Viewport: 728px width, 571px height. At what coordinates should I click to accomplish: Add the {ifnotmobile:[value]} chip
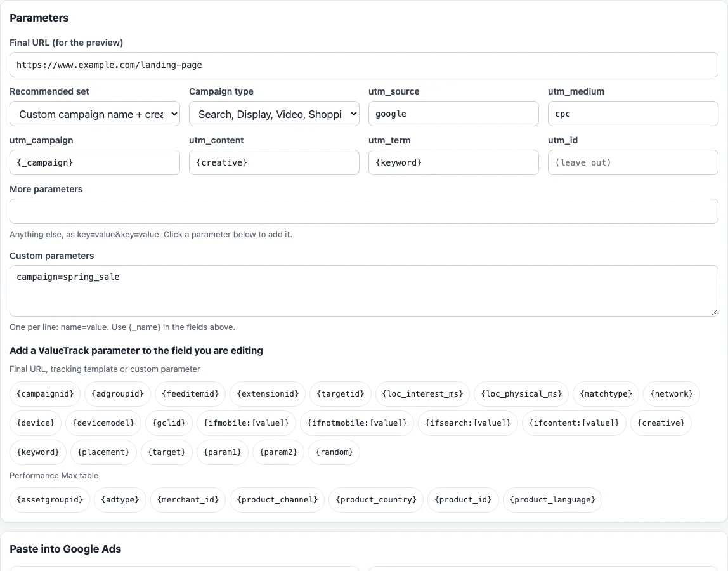tap(357, 423)
